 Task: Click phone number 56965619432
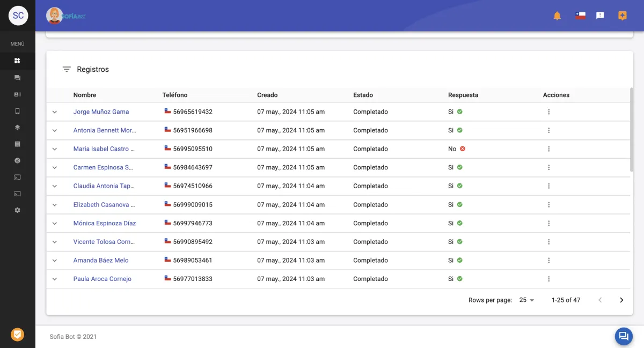[x=193, y=112]
